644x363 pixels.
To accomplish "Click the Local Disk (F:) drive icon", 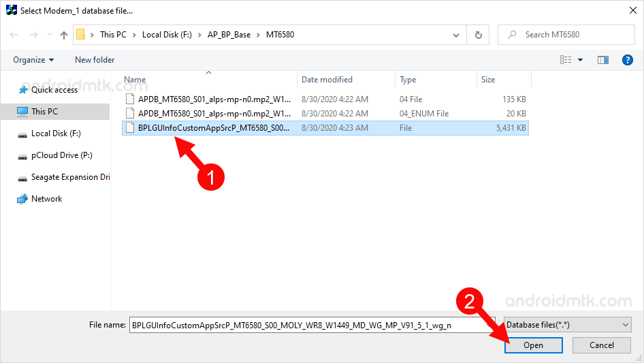I will 22,135.
